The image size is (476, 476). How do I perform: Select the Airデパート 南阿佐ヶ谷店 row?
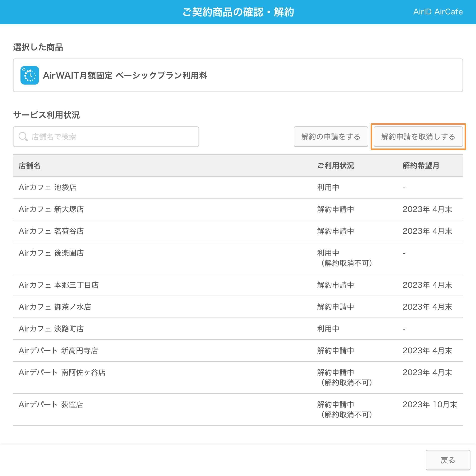click(x=238, y=378)
